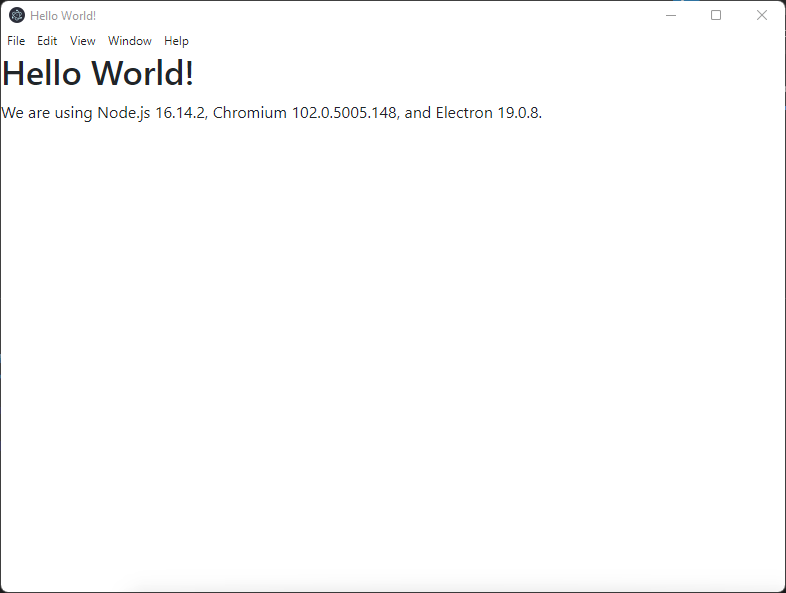Close the Hello World window
786x593 pixels.
pyautogui.click(x=762, y=16)
